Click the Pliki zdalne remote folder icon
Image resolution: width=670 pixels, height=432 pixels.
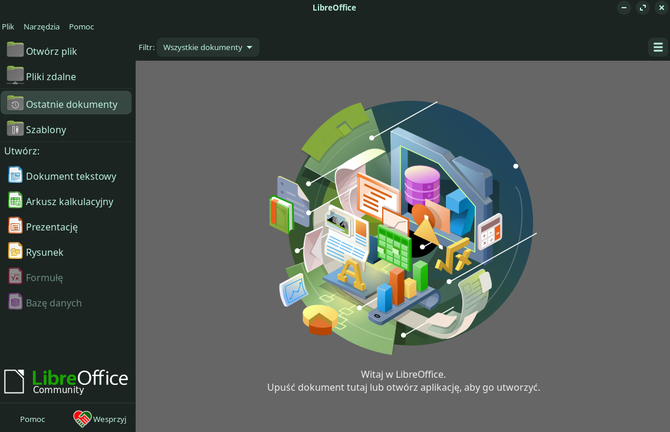[15, 75]
